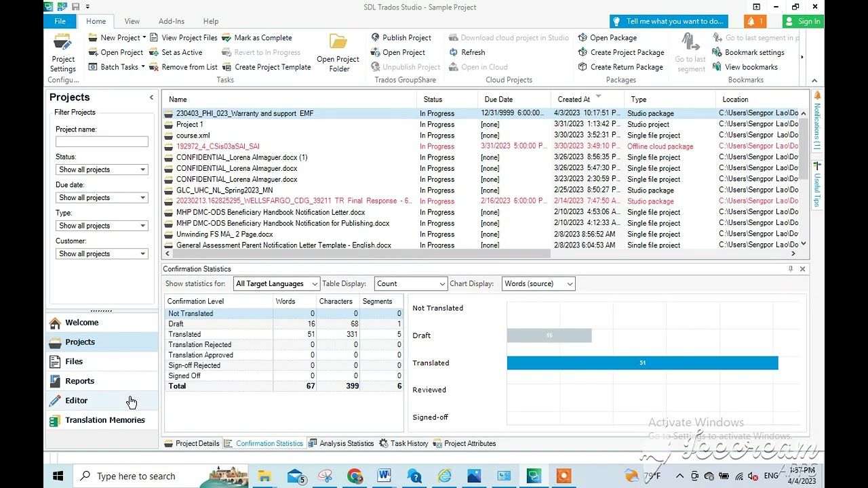
Task: Create Project Template
Action: [267, 67]
